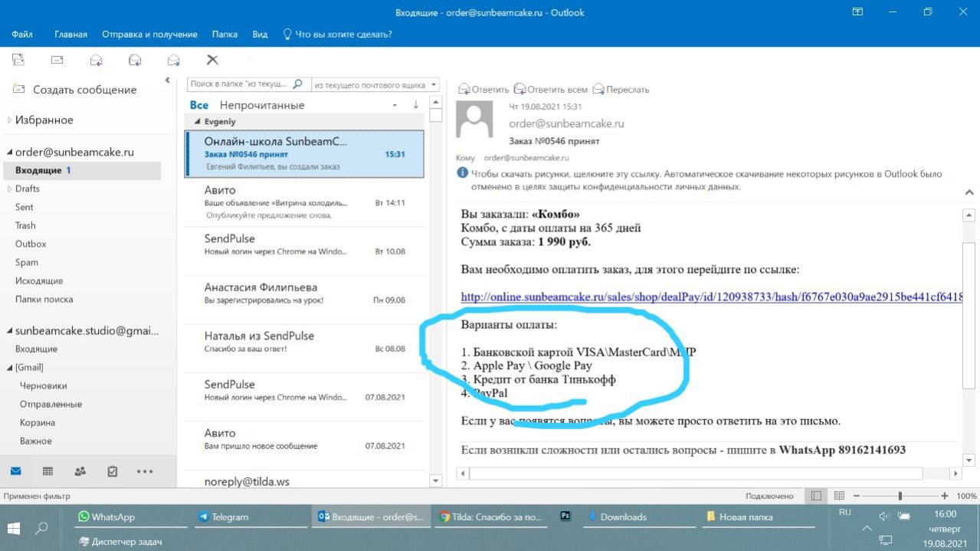
Task: Click the info icon beside download pictures notice
Action: pyautogui.click(x=463, y=173)
